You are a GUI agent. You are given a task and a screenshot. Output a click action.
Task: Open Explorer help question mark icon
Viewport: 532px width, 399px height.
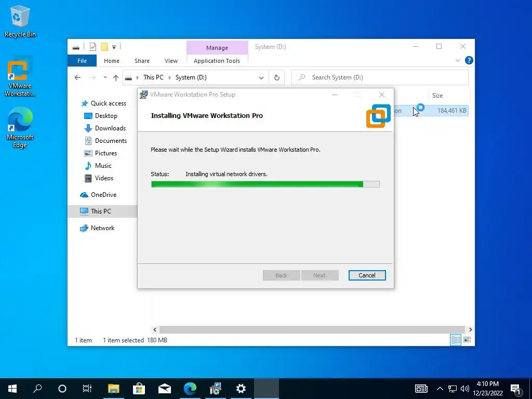point(469,60)
